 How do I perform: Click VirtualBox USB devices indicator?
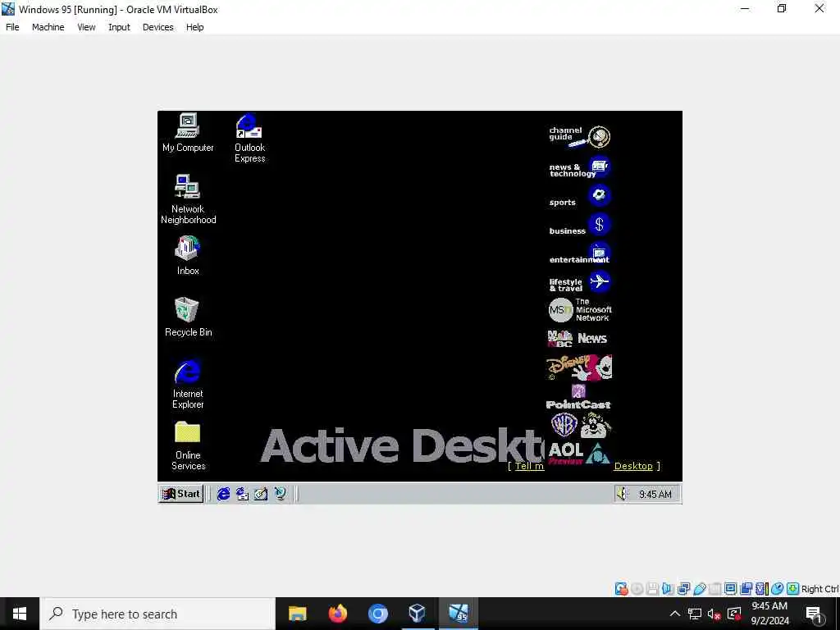click(700, 589)
